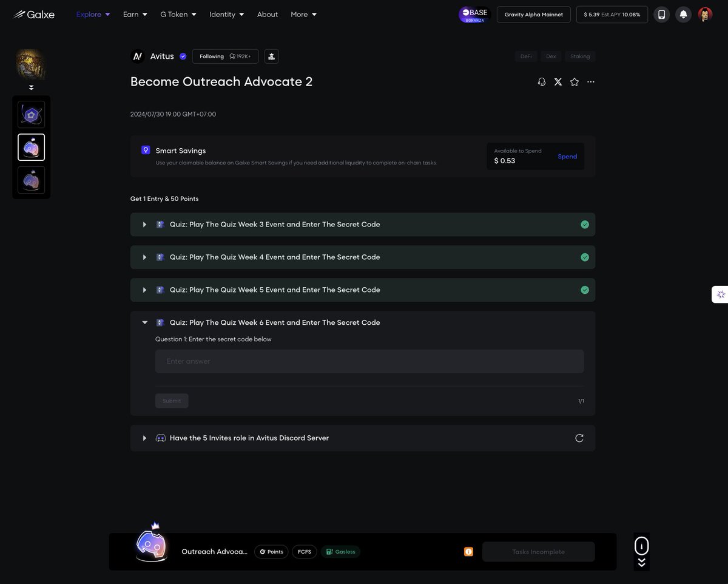The height and width of the screenshot is (584, 728).
Task: Click the Gasless tag
Action: (340, 552)
